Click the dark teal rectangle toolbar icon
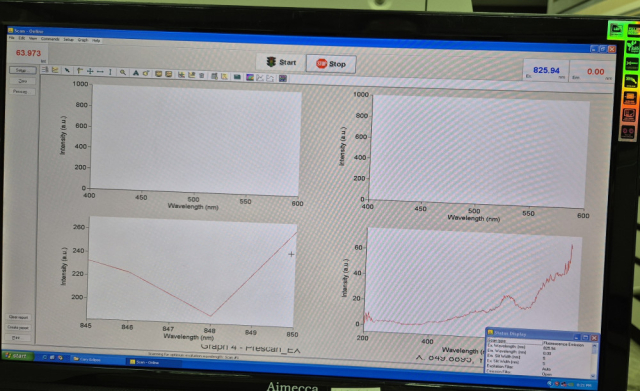Image resolution: width=640 pixels, height=391 pixels. 237,77
